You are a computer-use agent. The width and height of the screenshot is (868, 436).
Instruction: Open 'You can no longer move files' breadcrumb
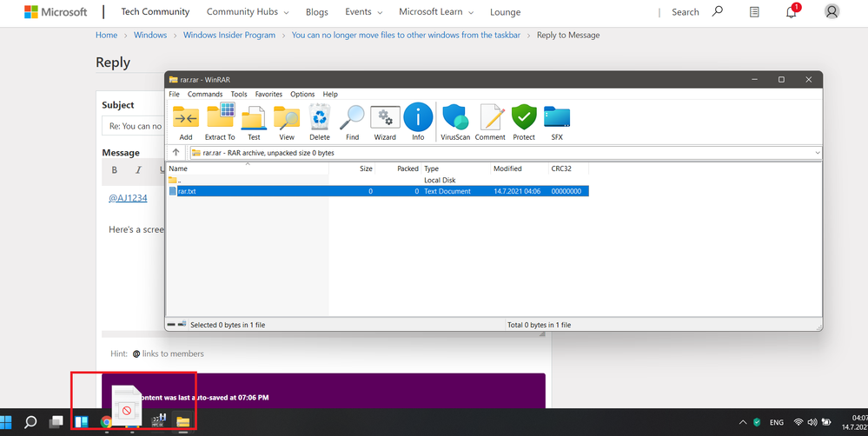(x=406, y=35)
